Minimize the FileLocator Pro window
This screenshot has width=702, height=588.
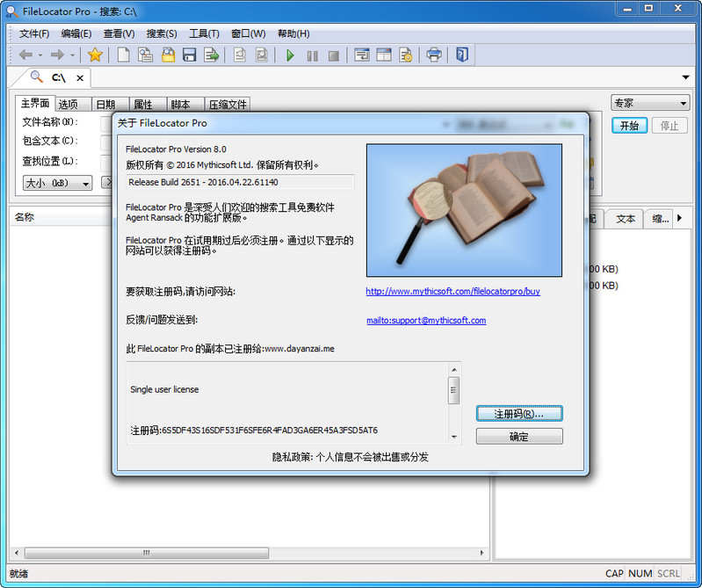[x=627, y=8]
